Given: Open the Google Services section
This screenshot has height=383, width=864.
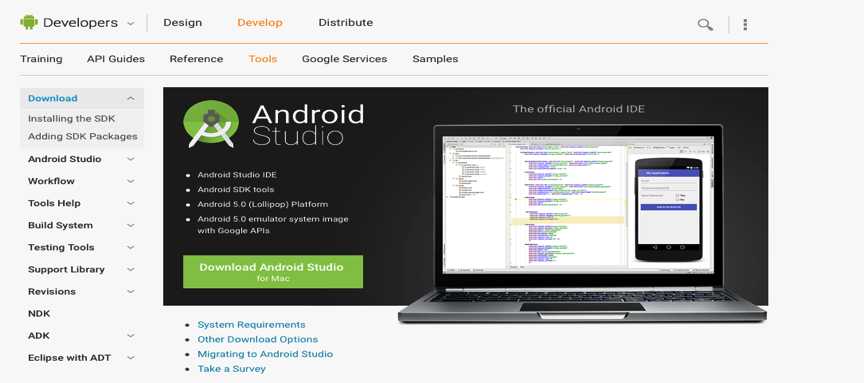Looking at the screenshot, I should (x=344, y=59).
